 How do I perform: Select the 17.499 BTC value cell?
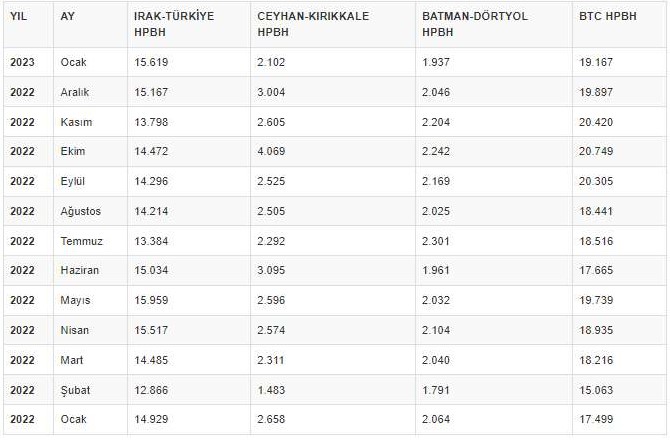(596, 419)
